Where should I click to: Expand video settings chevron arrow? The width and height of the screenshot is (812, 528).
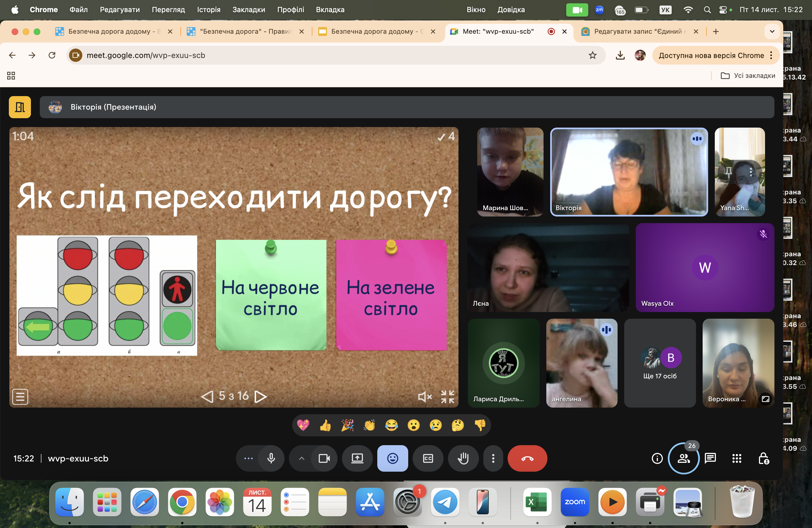tap(302, 458)
